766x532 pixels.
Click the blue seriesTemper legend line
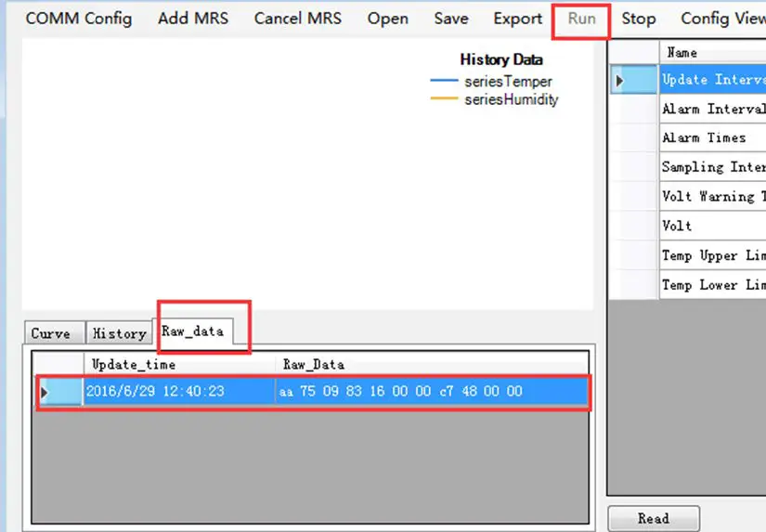(x=444, y=81)
